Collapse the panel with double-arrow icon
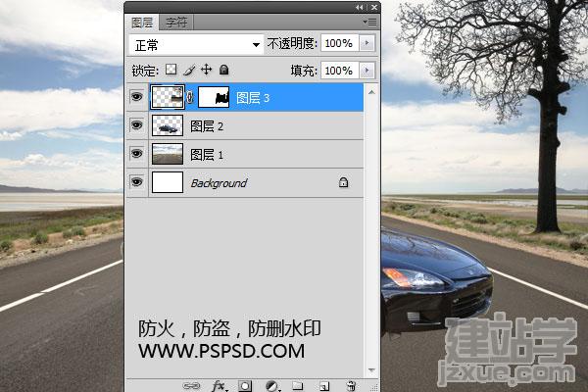588x392 pixels. point(360,7)
